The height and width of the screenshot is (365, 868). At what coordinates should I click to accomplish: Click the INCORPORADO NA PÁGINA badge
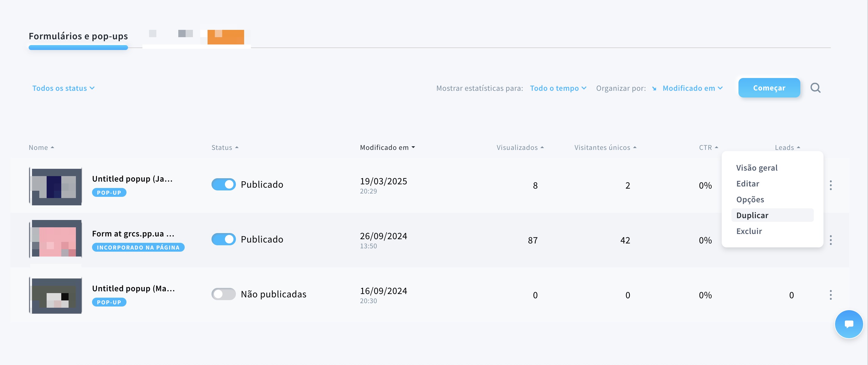(x=138, y=247)
